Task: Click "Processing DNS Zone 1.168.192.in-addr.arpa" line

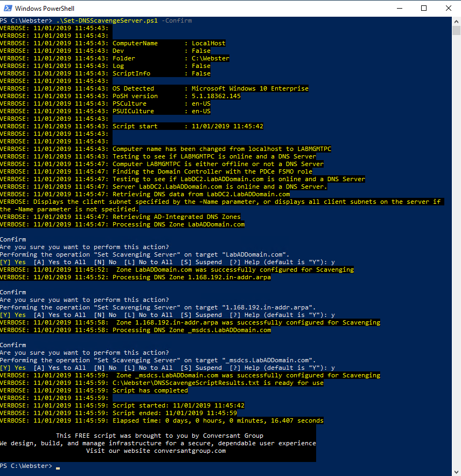Action: click(x=191, y=277)
